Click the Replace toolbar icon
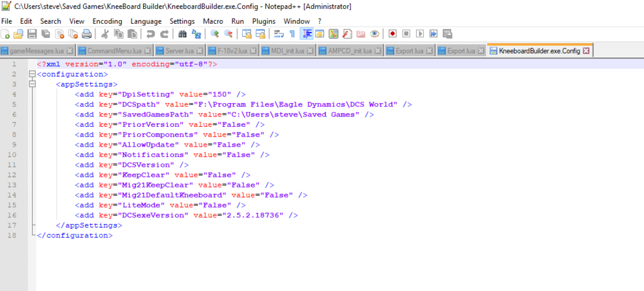644x291 pixels. tap(196, 34)
